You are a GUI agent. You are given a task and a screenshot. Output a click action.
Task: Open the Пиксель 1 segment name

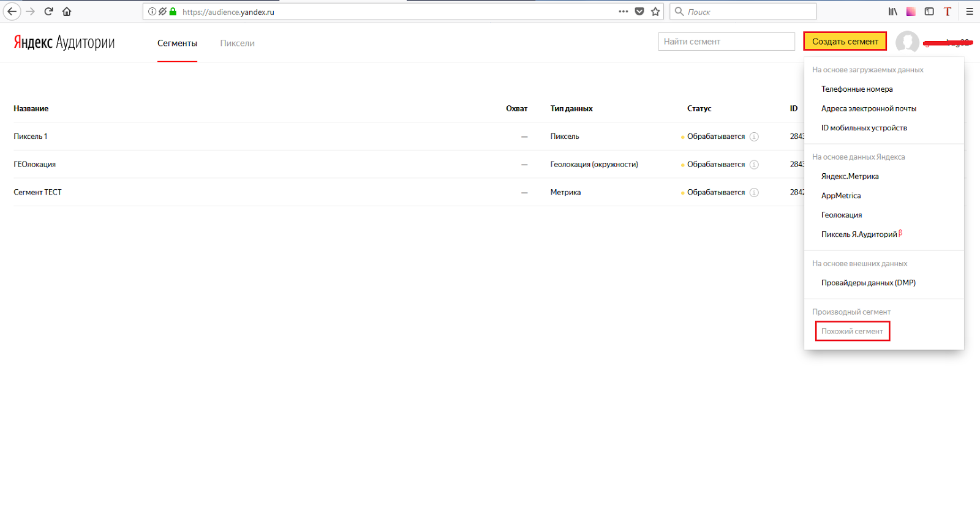coord(31,136)
